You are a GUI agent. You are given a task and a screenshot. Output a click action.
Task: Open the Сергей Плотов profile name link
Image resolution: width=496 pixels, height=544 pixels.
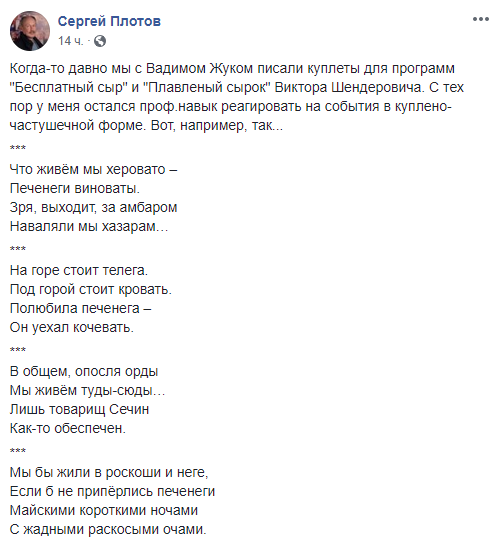coord(109,21)
